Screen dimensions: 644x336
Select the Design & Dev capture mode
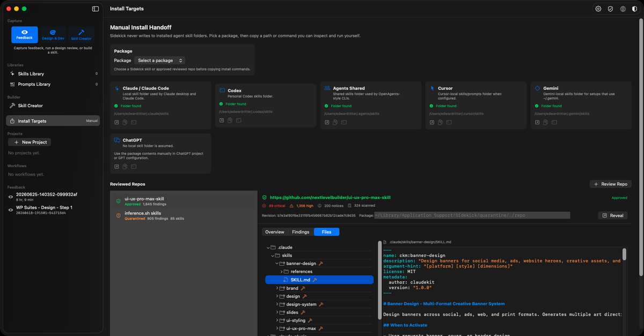53,35
